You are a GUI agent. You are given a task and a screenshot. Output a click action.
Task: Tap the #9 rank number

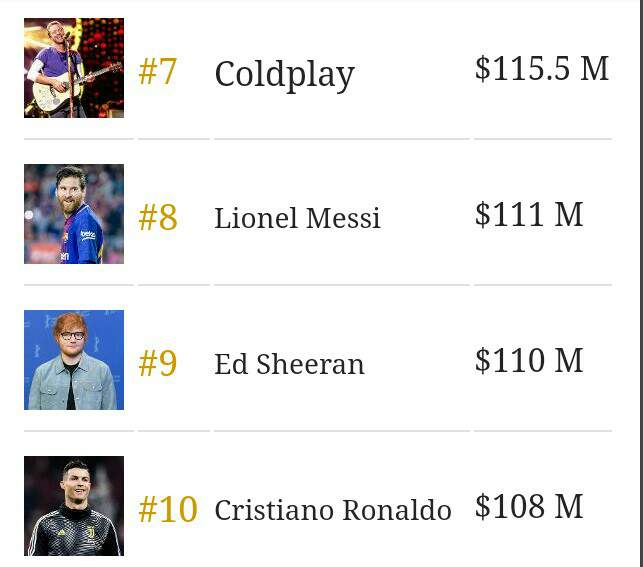coord(158,364)
